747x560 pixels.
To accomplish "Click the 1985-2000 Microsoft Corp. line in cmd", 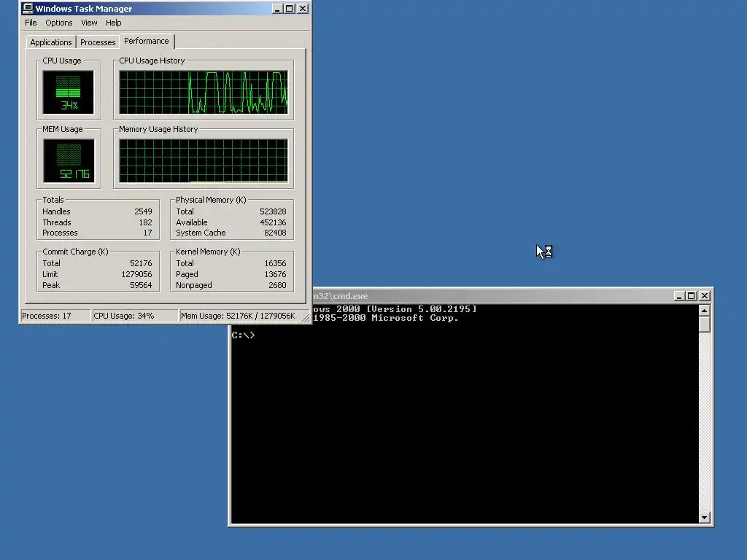I will (x=386, y=318).
